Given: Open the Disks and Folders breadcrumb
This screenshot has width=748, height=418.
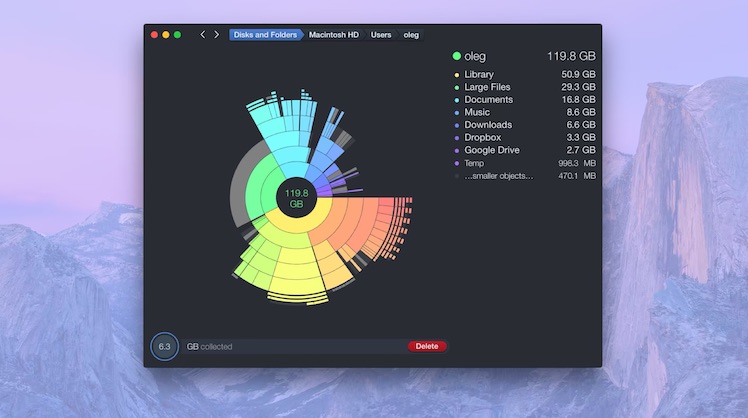Looking at the screenshot, I should [265, 35].
